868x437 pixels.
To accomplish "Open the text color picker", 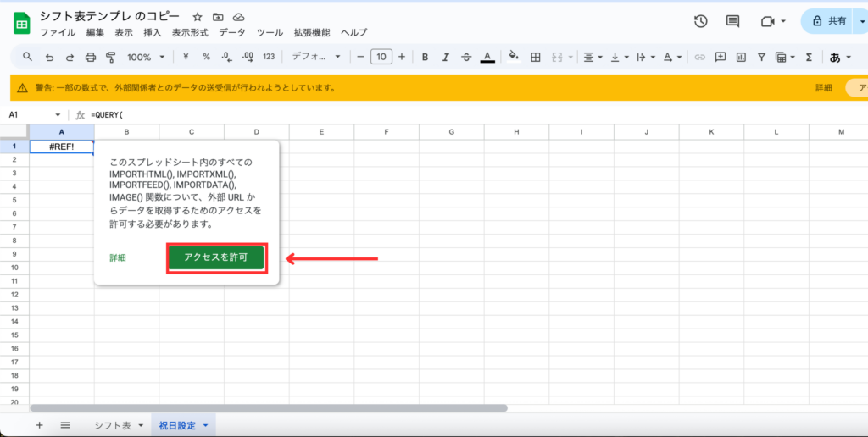I will pos(487,57).
